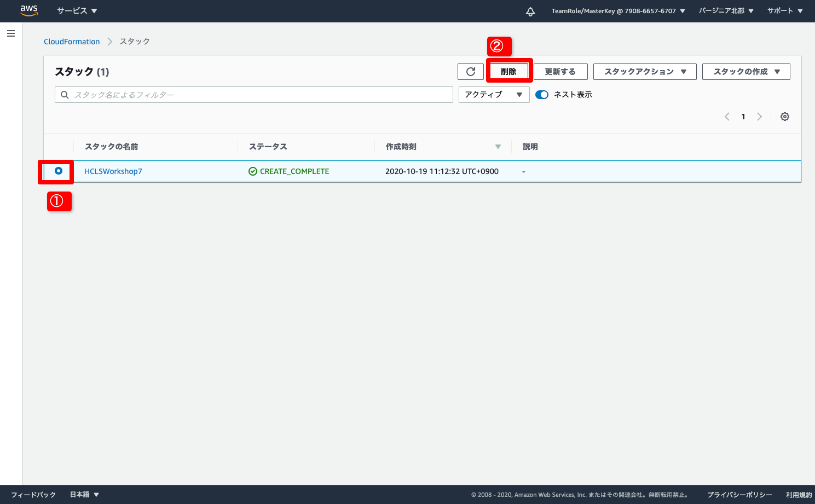
Task: Click the 更新する button
Action: pyautogui.click(x=560, y=72)
